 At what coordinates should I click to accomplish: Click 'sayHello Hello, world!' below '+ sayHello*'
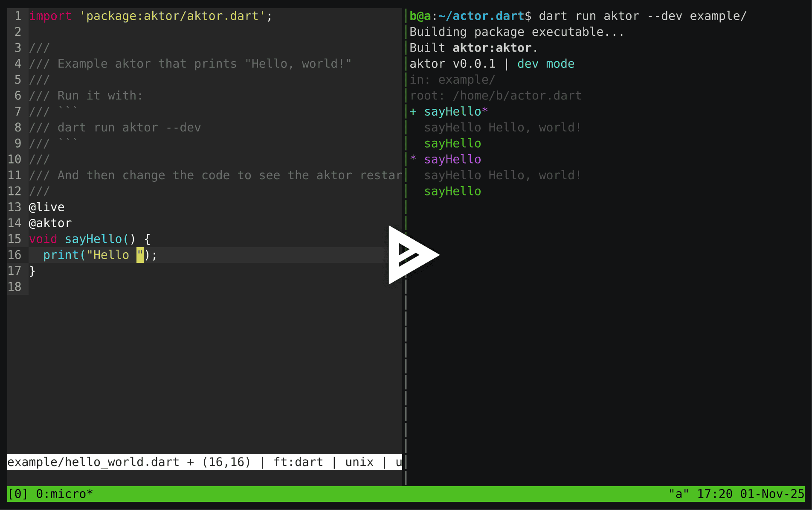(502, 128)
